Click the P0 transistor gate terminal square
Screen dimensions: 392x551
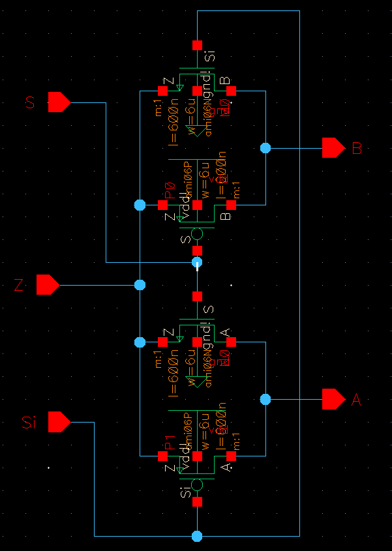[x=197, y=250]
